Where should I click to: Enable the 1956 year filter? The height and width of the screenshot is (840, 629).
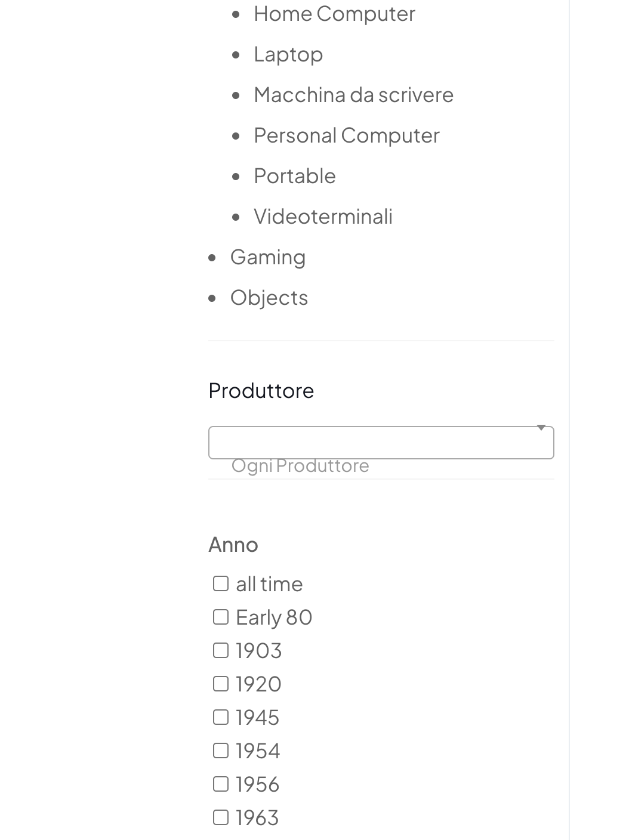221,784
